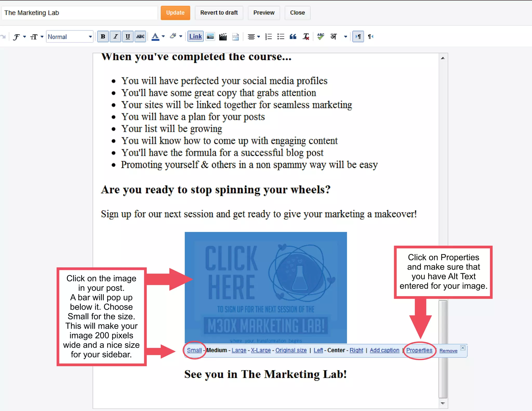The width and height of the screenshot is (532, 411).
Task: Click the orange Update button
Action: point(175,13)
